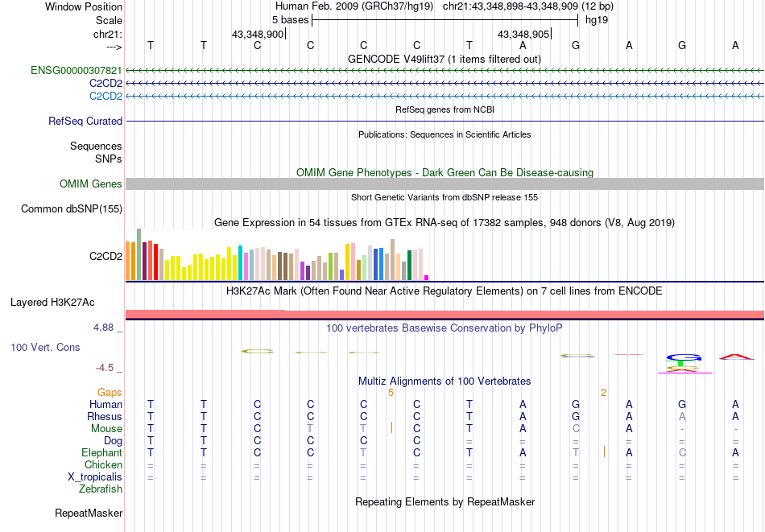Click the SNPs subtrack label
The height and width of the screenshot is (532, 765).
pos(109,159)
